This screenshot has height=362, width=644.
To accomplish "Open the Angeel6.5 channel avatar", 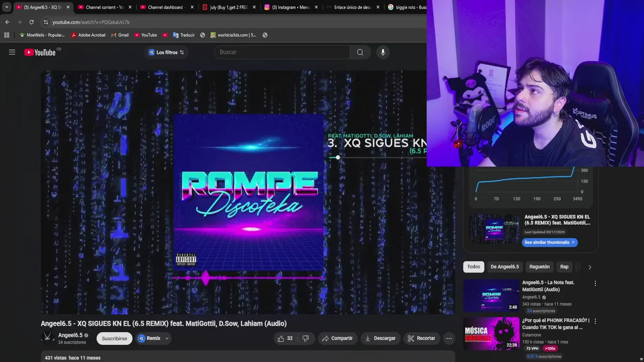I will 48,338.
